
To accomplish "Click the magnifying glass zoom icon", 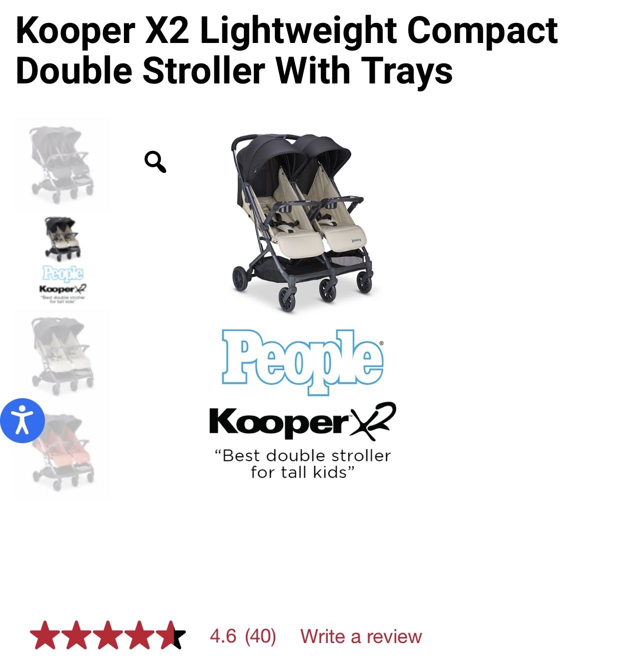I will pos(155,162).
